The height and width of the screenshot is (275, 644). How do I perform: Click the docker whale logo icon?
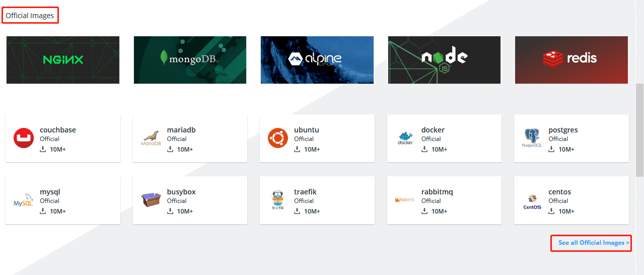click(405, 138)
